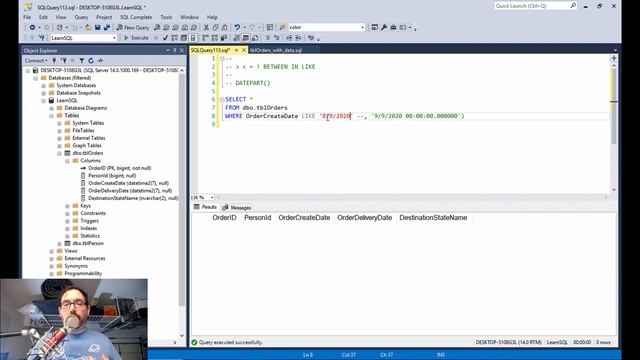Screen dimensions: 640x360
Task: Click the OrderCreateDate column header
Action: click(x=304, y=218)
